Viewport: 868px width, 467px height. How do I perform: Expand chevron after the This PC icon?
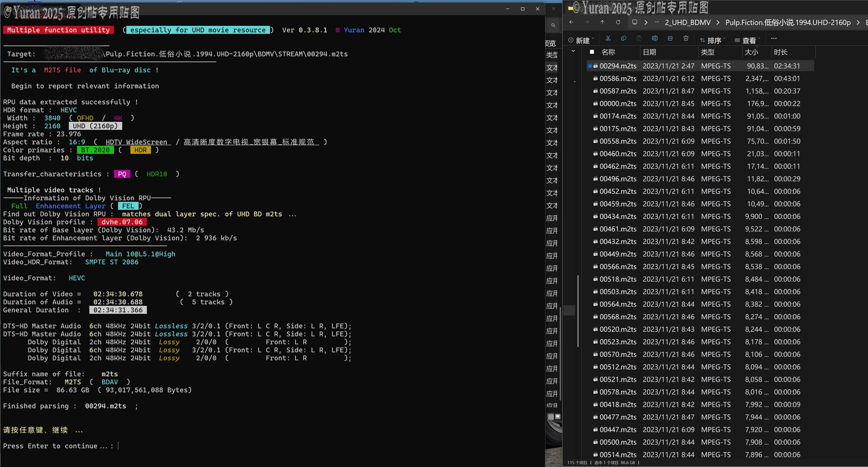pos(646,22)
